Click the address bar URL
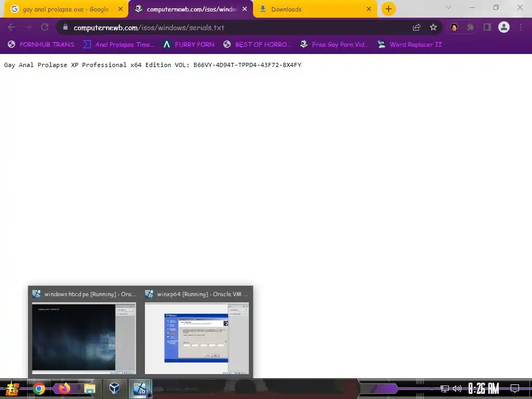Viewport: 532px width, 399px height. pyautogui.click(x=149, y=28)
